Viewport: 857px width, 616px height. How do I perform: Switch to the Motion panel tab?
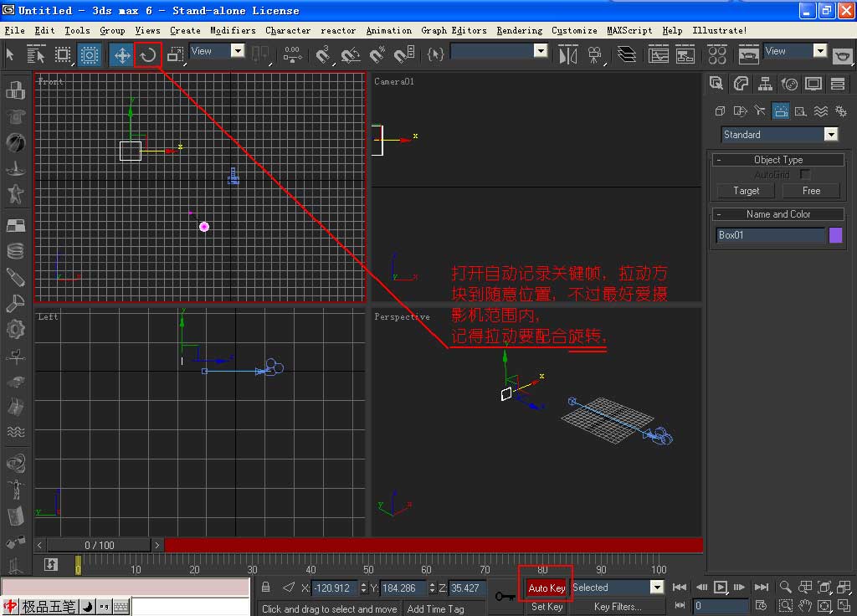(x=789, y=84)
